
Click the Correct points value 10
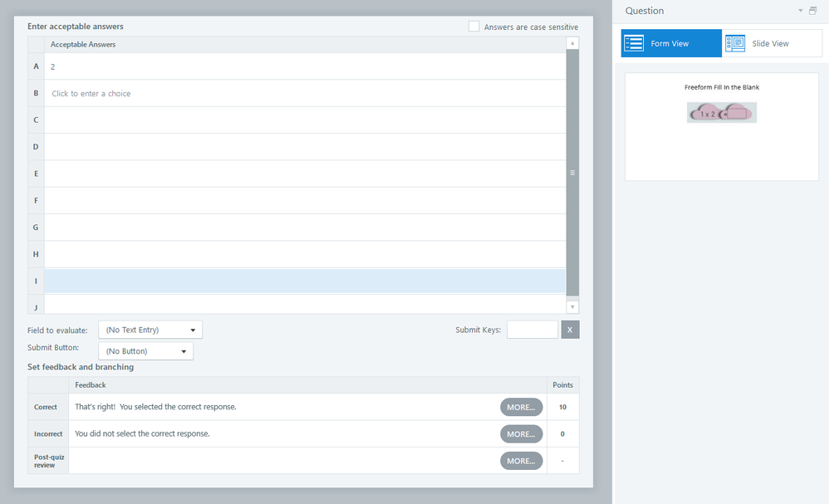(x=562, y=407)
